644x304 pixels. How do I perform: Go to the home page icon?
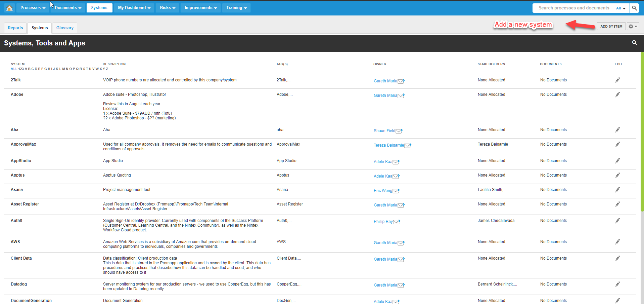click(x=9, y=8)
